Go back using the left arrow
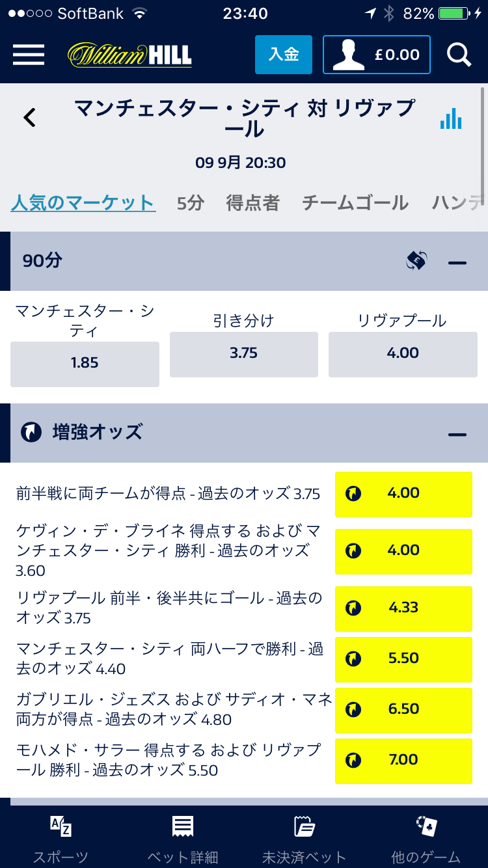The image size is (488, 868). click(30, 118)
